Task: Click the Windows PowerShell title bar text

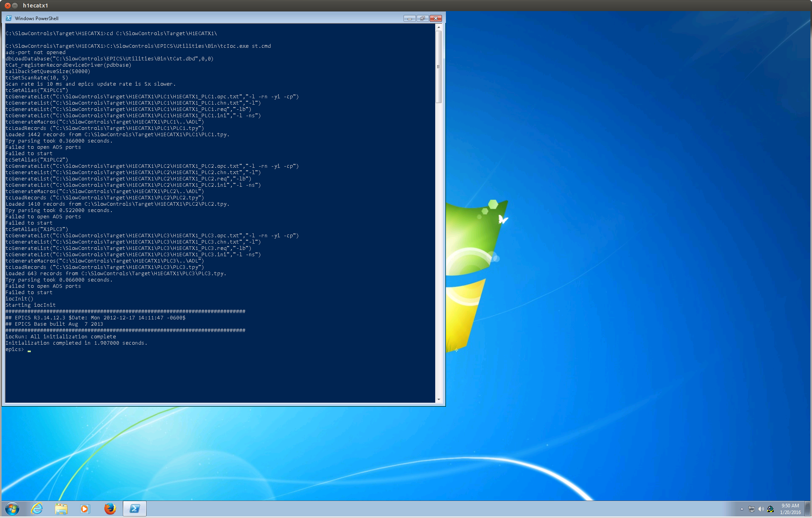Action: pyautogui.click(x=36, y=18)
